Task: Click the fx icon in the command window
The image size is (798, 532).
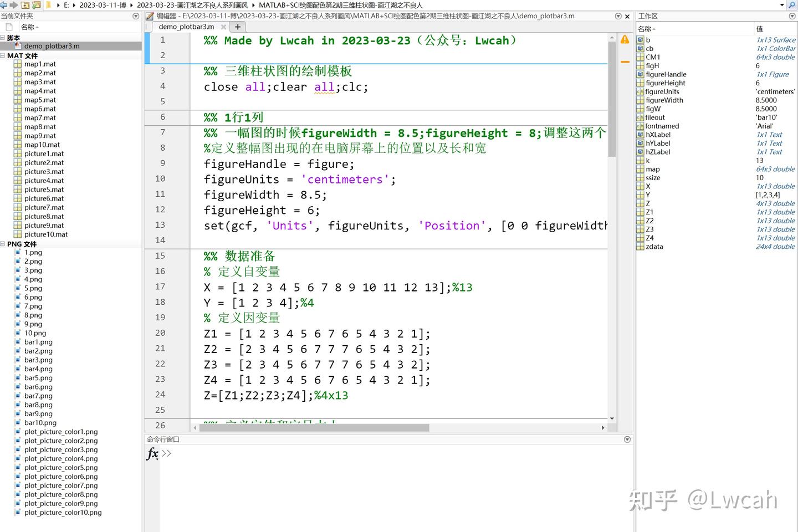Action: tap(151, 454)
